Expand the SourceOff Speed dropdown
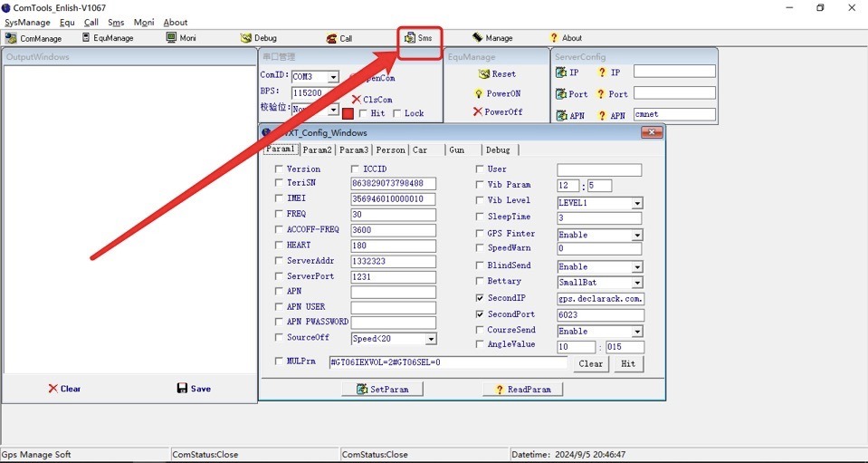Image resolution: width=868 pixels, height=463 pixels. 430,339
